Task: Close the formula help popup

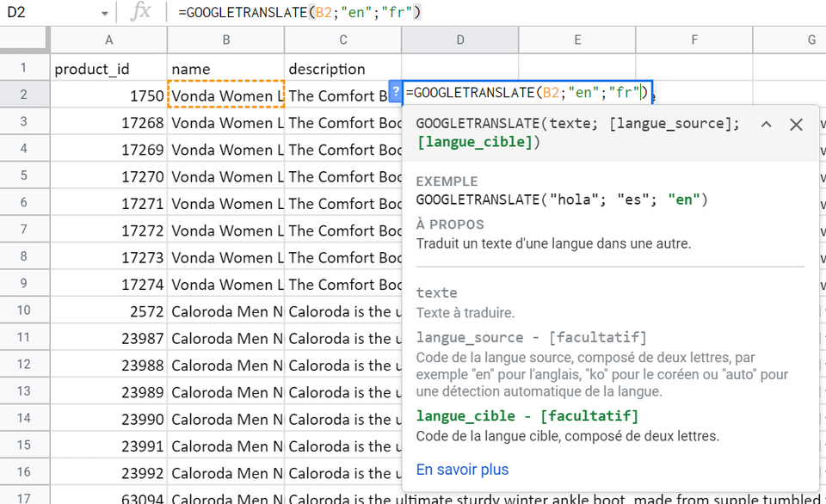Action: pos(796,125)
